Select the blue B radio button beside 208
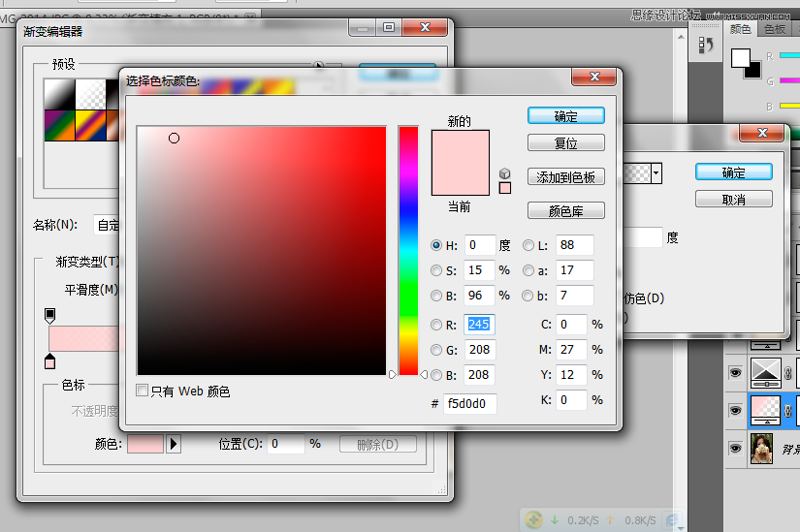Screen dimensions: 800x532 (x=436, y=375)
